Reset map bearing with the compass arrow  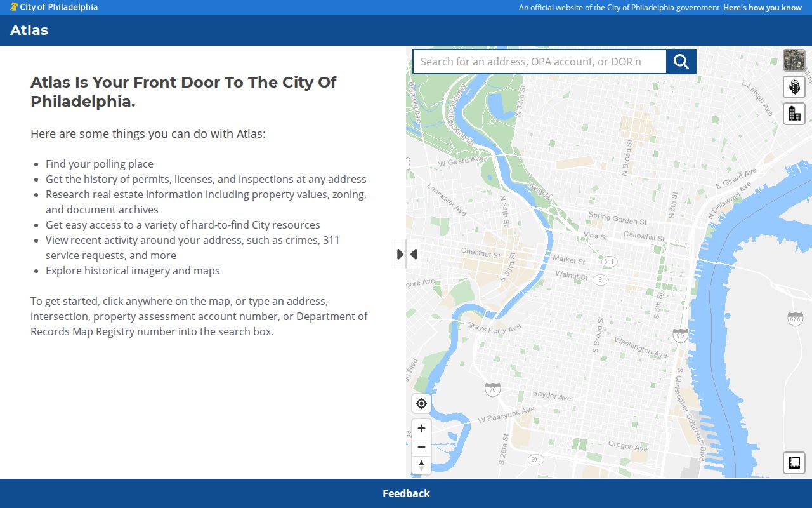coord(421,465)
